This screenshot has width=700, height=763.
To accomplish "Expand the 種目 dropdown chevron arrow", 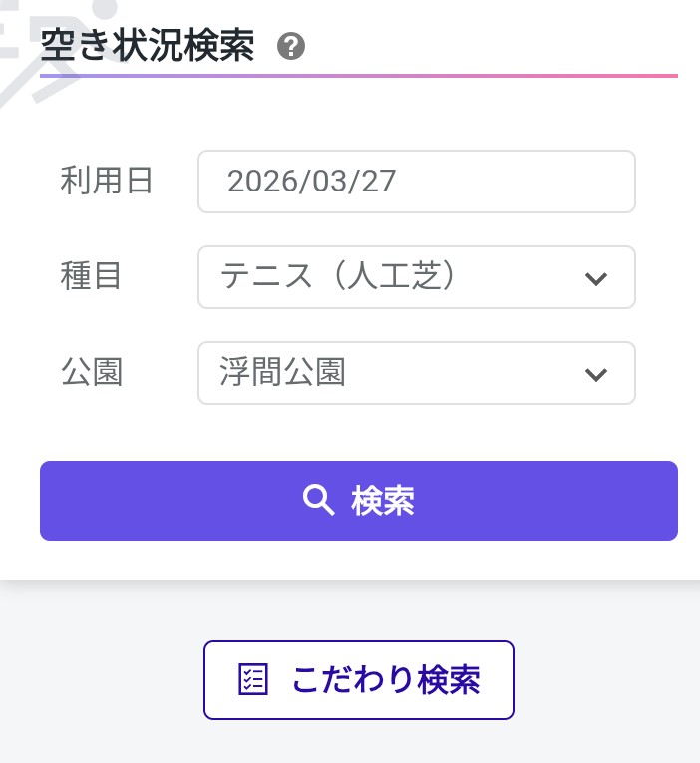I will [596, 278].
